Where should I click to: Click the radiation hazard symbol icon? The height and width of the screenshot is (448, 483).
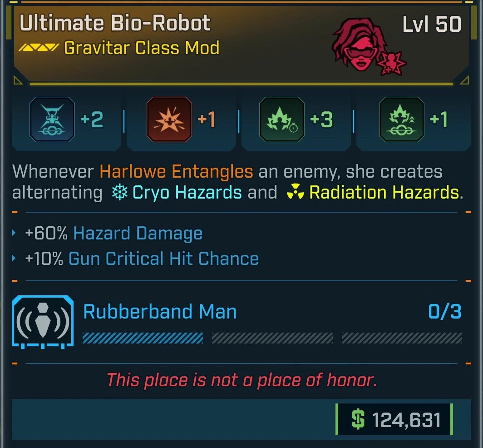[295, 192]
